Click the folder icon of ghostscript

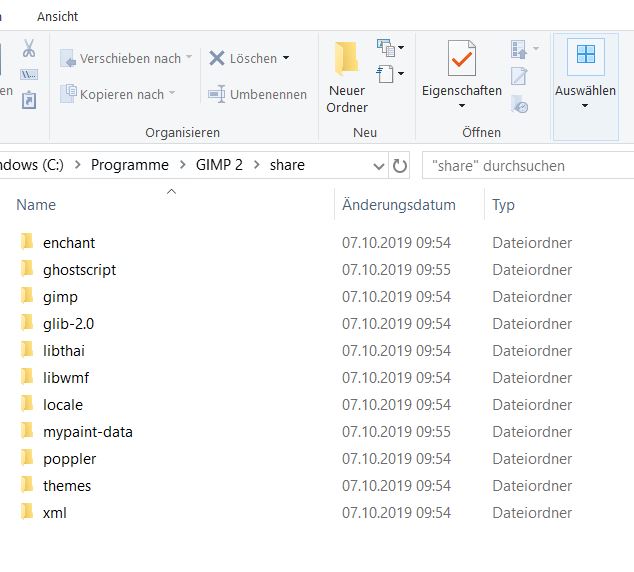(27, 268)
